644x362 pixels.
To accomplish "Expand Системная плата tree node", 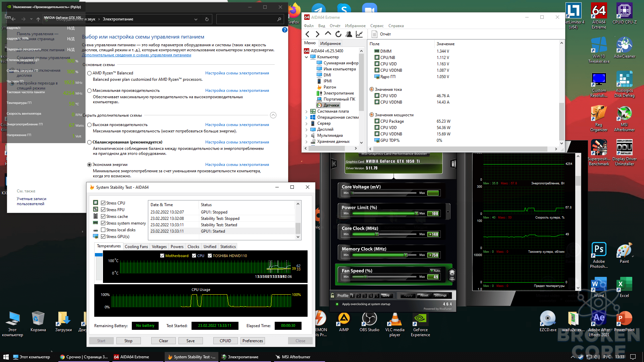I will 306,111.
